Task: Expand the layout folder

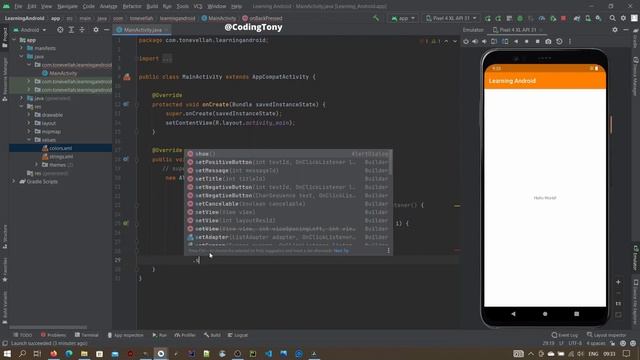Action: [x=29, y=123]
